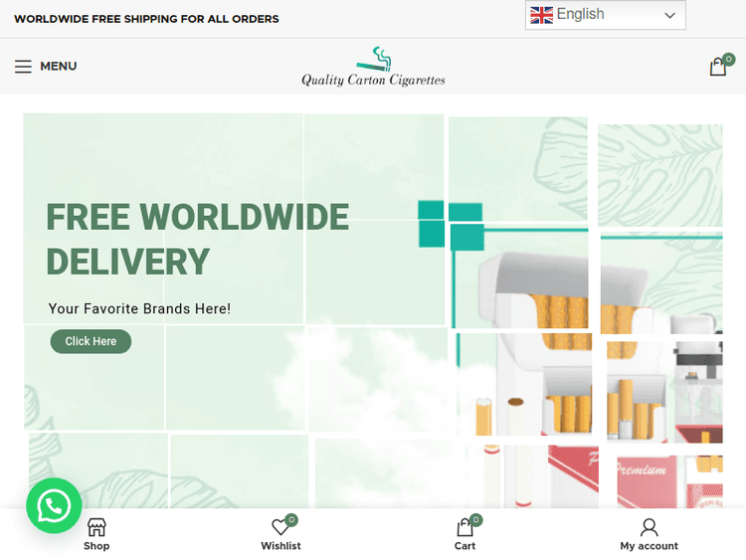This screenshot has width=746, height=560.
Task: Click the MENU text label
Action: tap(58, 67)
